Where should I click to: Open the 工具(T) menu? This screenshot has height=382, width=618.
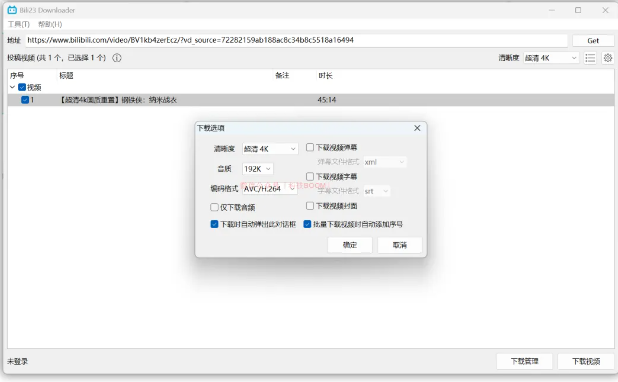click(19, 24)
